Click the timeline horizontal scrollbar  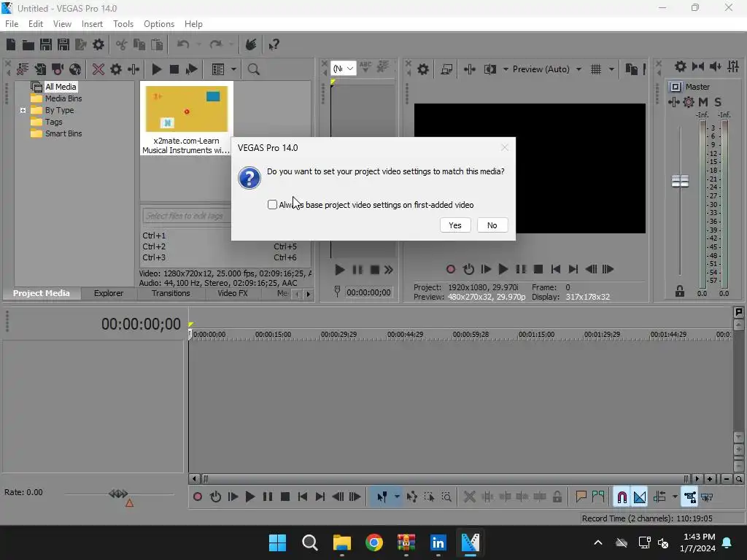pyautogui.click(x=446, y=479)
